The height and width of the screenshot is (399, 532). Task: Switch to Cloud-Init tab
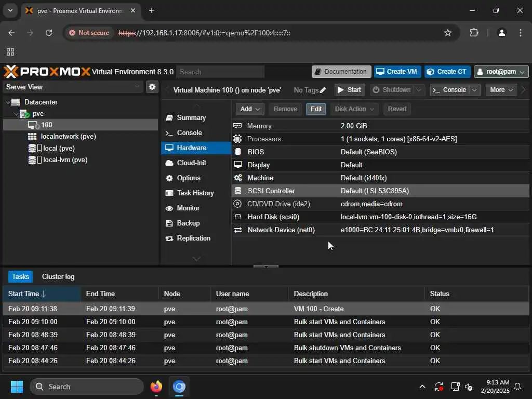(191, 163)
